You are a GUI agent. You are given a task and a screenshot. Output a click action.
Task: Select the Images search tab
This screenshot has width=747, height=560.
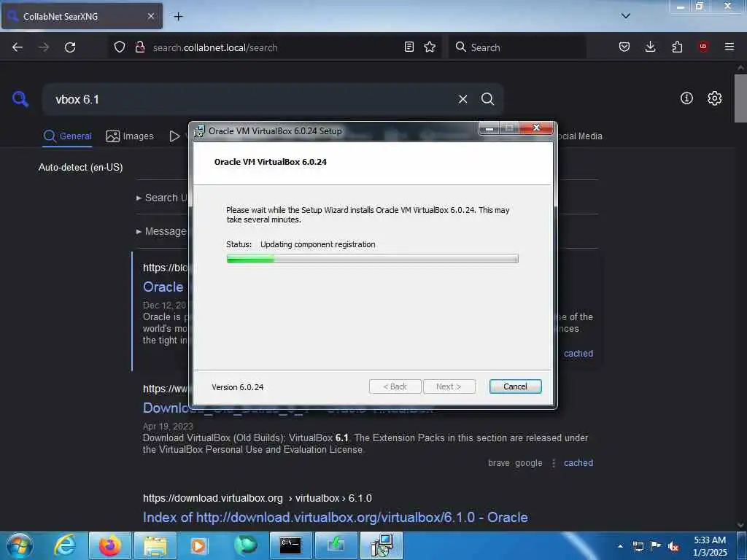130,136
